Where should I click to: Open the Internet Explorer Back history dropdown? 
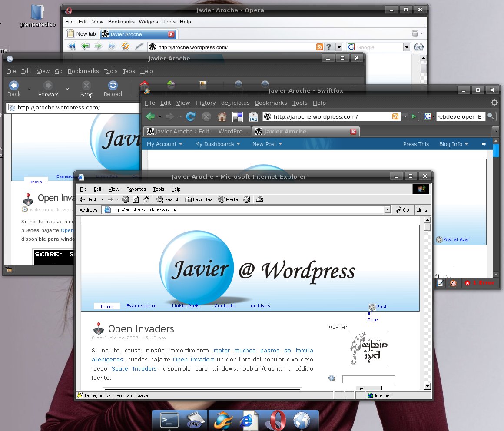(102, 199)
